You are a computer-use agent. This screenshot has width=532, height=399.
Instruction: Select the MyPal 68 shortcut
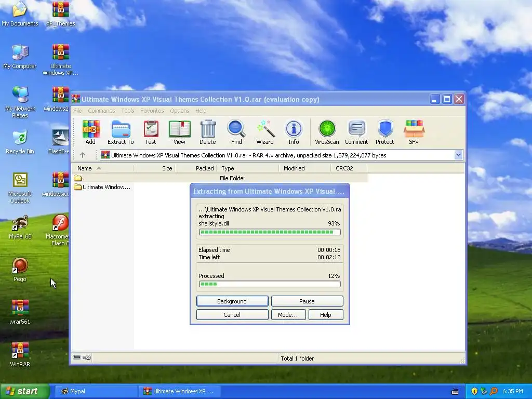click(x=20, y=227)
